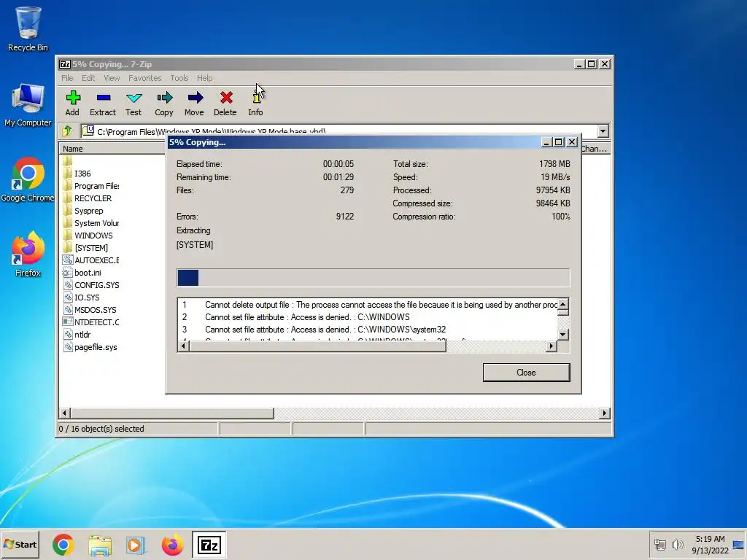Click the network tray icon
The height and width of the screenshot is (560, 747).
pyautogui.click(x=659, y=544)
